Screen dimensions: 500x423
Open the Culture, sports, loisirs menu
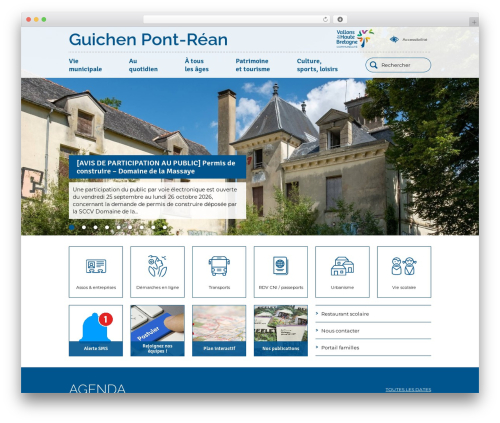[317, 65]
